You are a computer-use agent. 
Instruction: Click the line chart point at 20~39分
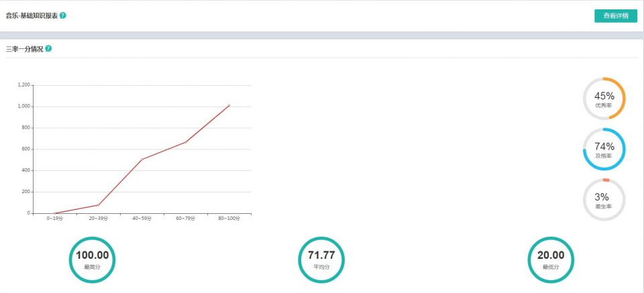pyautogui.click(x=99, y=205)
